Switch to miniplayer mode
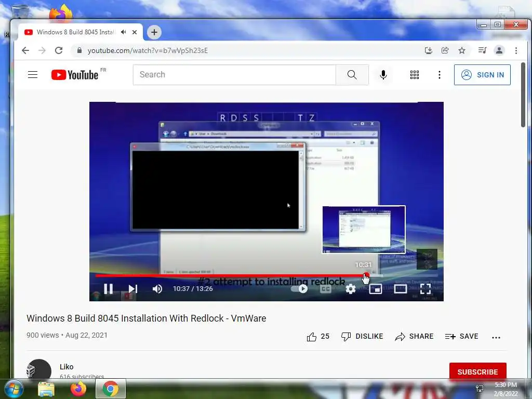Image resolution: width=532 pixels, height=399 pixels. point(376,289)
